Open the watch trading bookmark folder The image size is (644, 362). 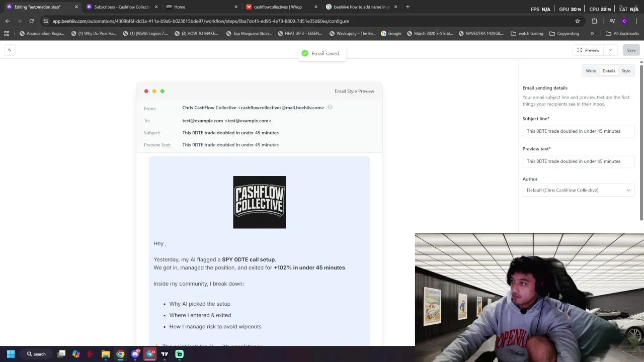[x=527, y=33]
